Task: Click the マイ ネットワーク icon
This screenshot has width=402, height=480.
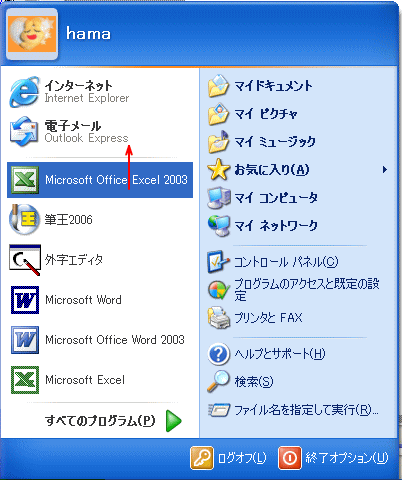Action: point(218,226)
